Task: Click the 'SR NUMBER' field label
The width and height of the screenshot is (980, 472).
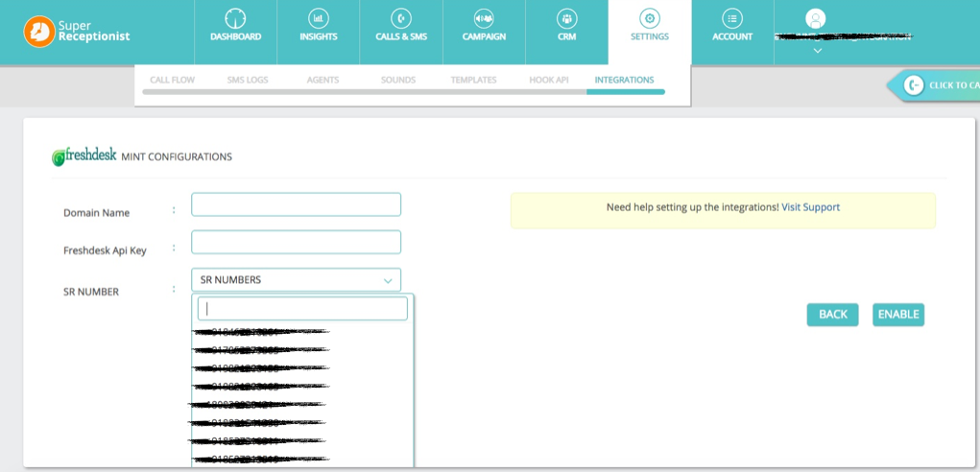Action: point(91,292)
